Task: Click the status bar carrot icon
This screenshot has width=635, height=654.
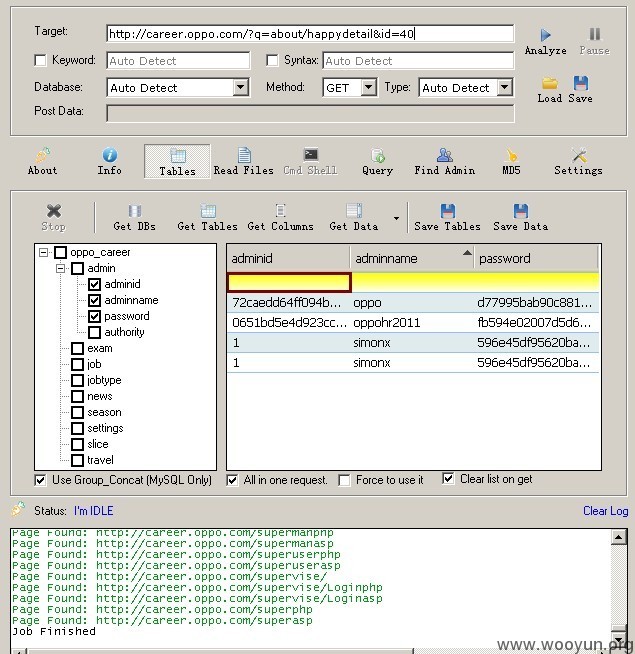Action: [x=18, y=509]
